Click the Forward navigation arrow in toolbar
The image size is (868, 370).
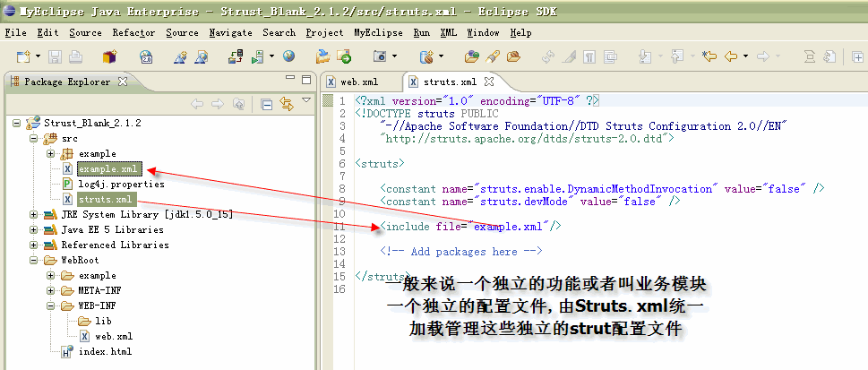(763, 56)
